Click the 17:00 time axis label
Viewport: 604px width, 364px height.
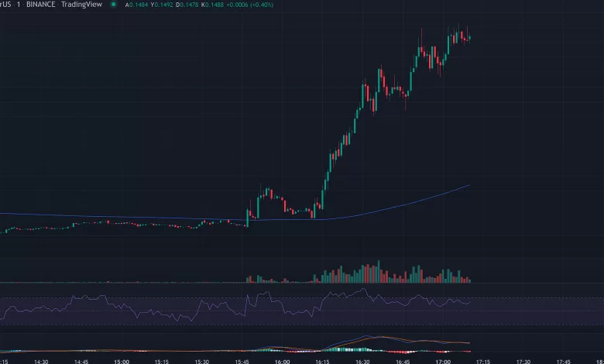(443, 360)
